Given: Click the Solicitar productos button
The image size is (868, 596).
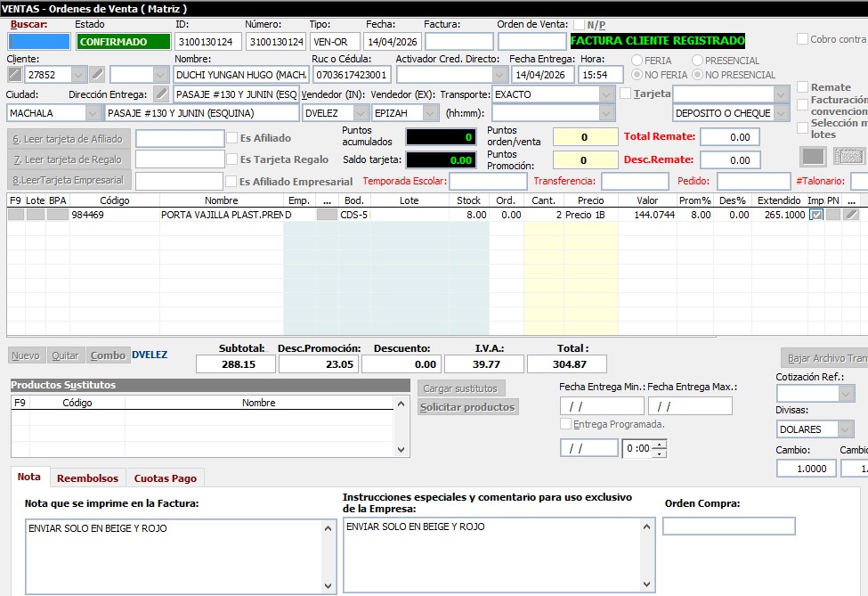Looking at the screenshot, I should (467, 407).
